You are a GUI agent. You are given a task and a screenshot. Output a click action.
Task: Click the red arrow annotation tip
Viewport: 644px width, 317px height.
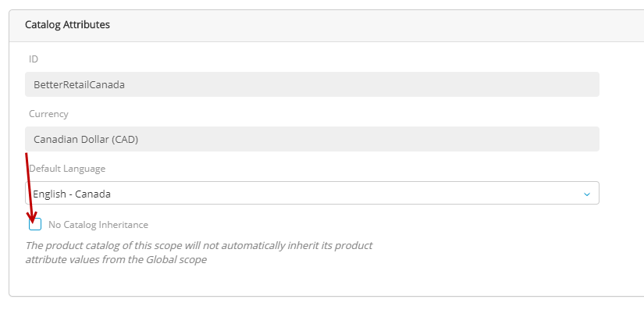[32, 219]
